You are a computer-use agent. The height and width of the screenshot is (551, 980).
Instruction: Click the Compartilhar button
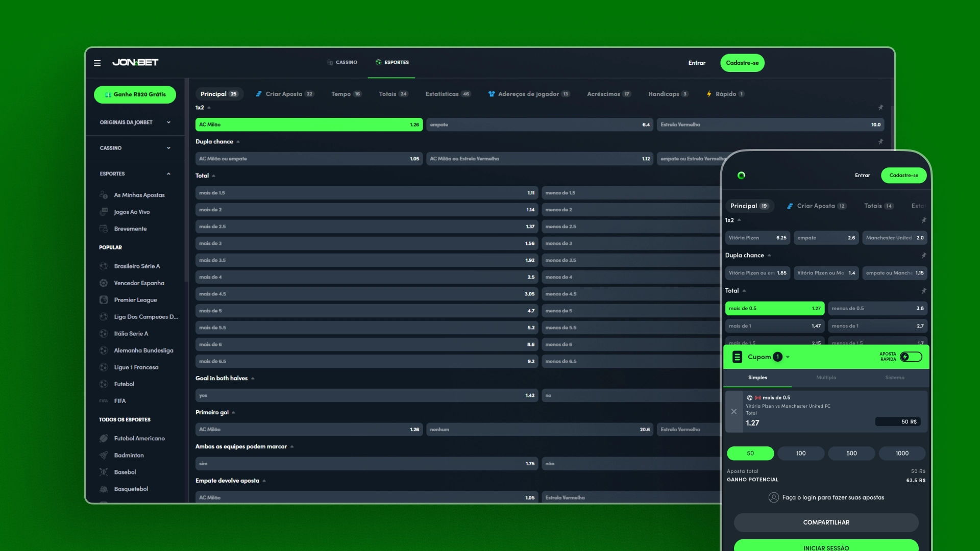[826, 522]
